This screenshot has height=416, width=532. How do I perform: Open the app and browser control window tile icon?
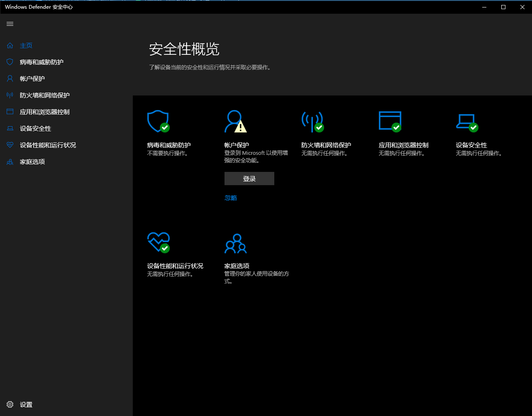pyautogui.click(x=390, y=121)
